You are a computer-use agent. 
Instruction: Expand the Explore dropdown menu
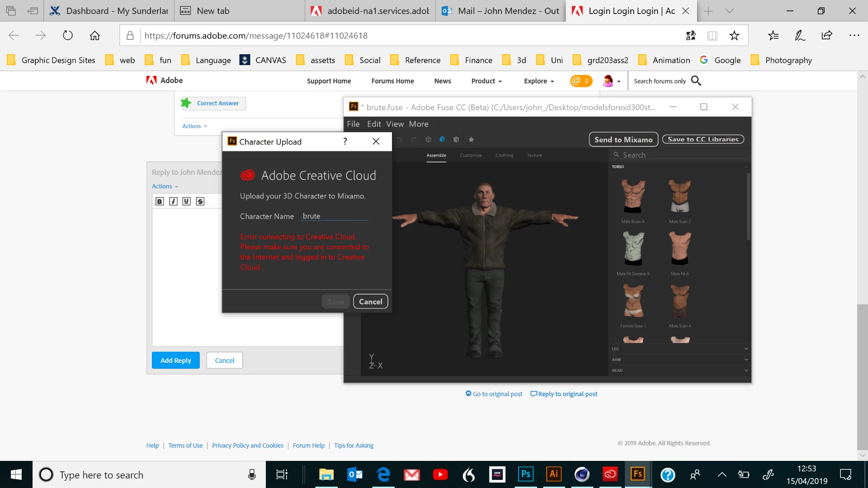539,81
